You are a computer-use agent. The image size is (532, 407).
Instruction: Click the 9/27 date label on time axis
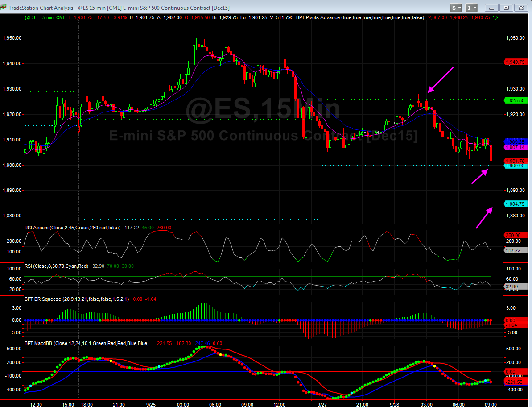coord(322,405)
